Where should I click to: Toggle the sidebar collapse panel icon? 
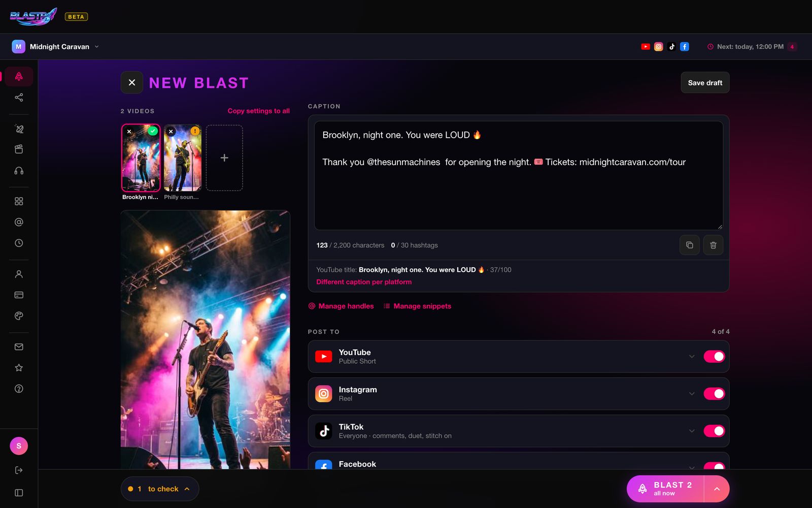coord(19,493)
